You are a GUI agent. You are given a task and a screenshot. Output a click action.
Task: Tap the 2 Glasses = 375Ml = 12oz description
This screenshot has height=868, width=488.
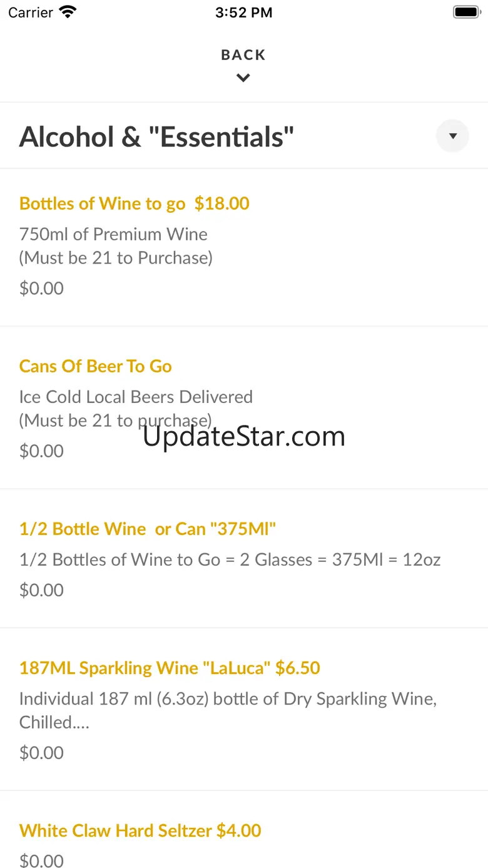click(x=230, y=559)
